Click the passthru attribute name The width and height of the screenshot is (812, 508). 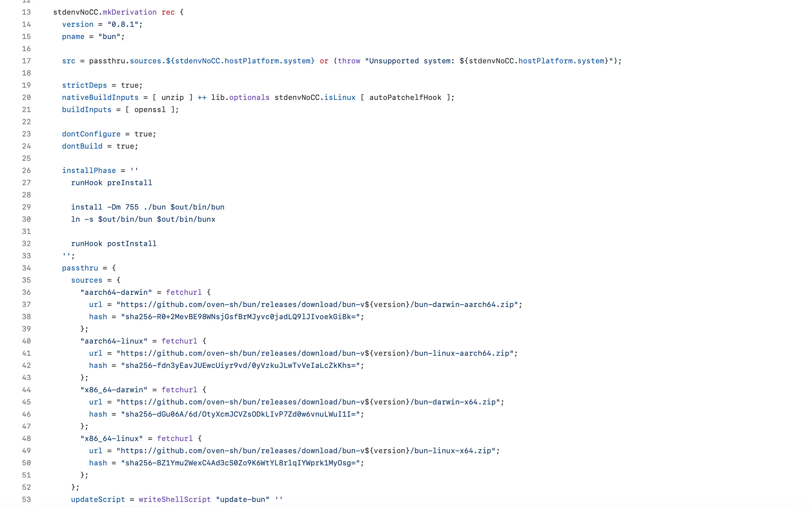click(80, 268)
